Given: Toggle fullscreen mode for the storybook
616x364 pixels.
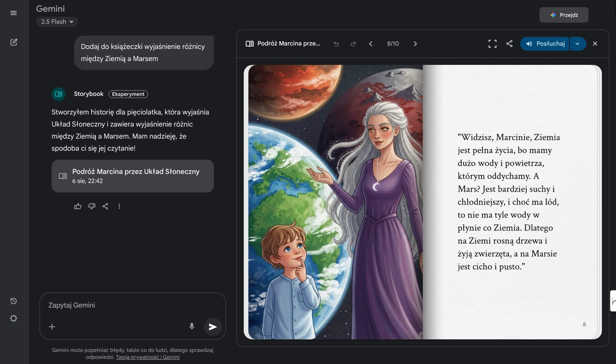Looking at the screenshot, I should pos(492,44).
